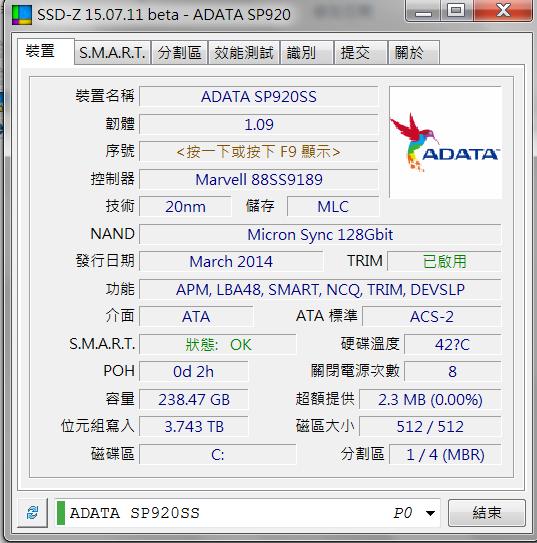Click the sector size 512 / 512
Viewport: 537px width, 543px height.
(430, 426)
